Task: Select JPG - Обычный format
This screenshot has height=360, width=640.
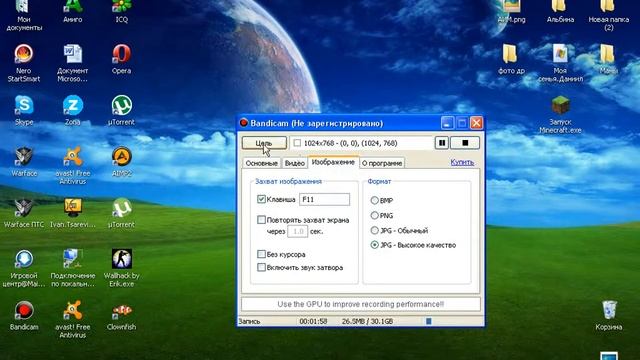Action: coord(374,230)
